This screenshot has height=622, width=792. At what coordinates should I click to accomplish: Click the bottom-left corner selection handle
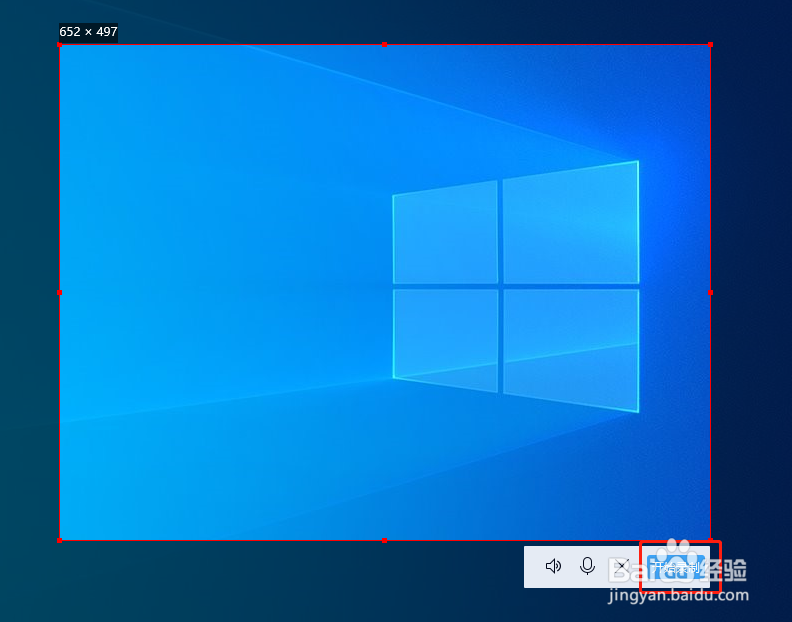tap(60, 540)
